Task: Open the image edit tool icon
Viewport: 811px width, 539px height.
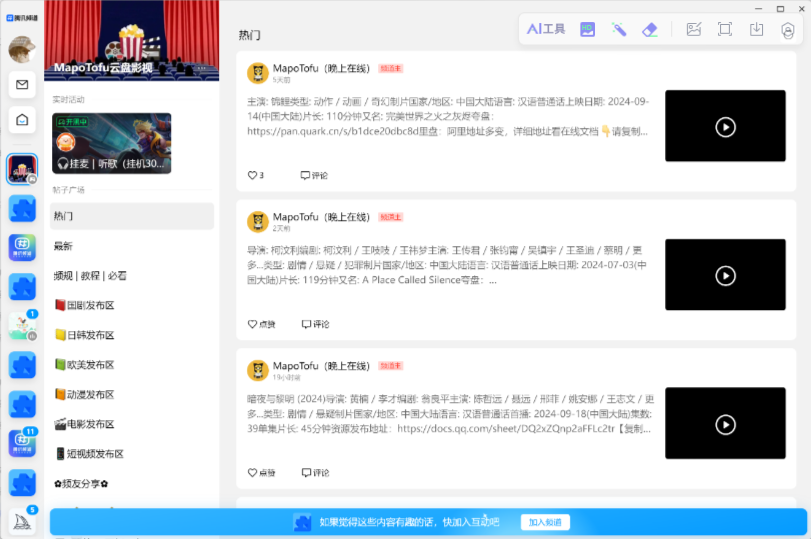Action: 694,29
